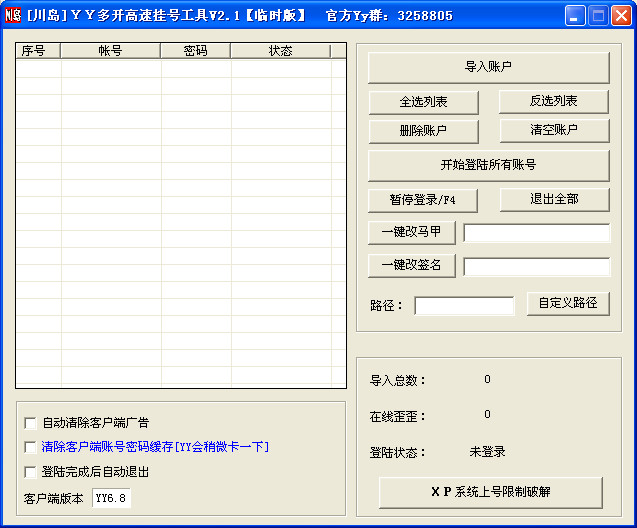The height and width of the screenshot is (528, 637).
Task: Click the 清空账户 button
Action: pyautogui.click(x=555, y=130)
